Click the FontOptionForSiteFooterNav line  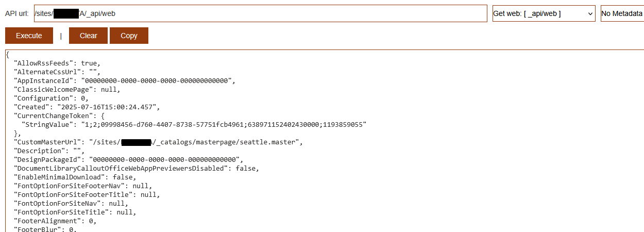[83, 186]
